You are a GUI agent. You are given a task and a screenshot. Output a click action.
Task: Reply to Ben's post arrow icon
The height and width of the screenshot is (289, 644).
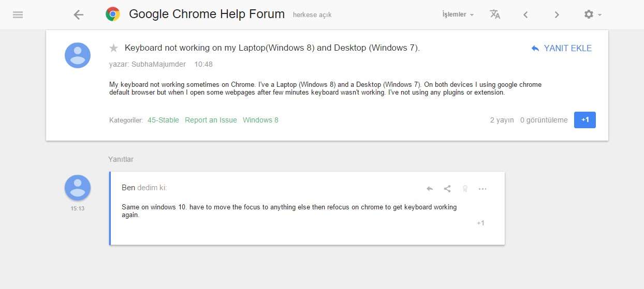click(430, 189)
